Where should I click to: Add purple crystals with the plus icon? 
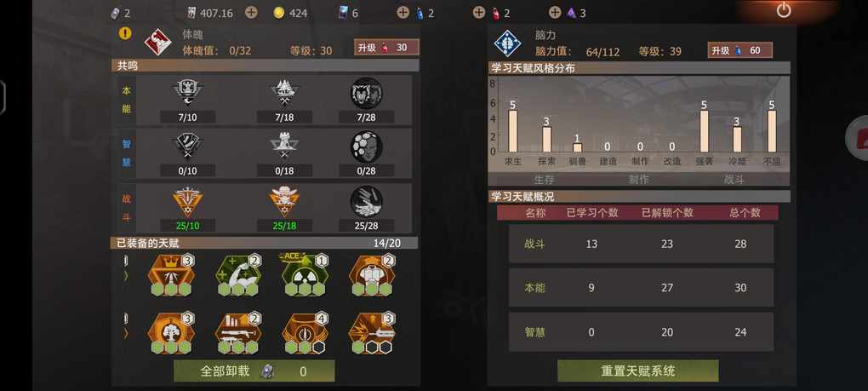coord(555,12)
